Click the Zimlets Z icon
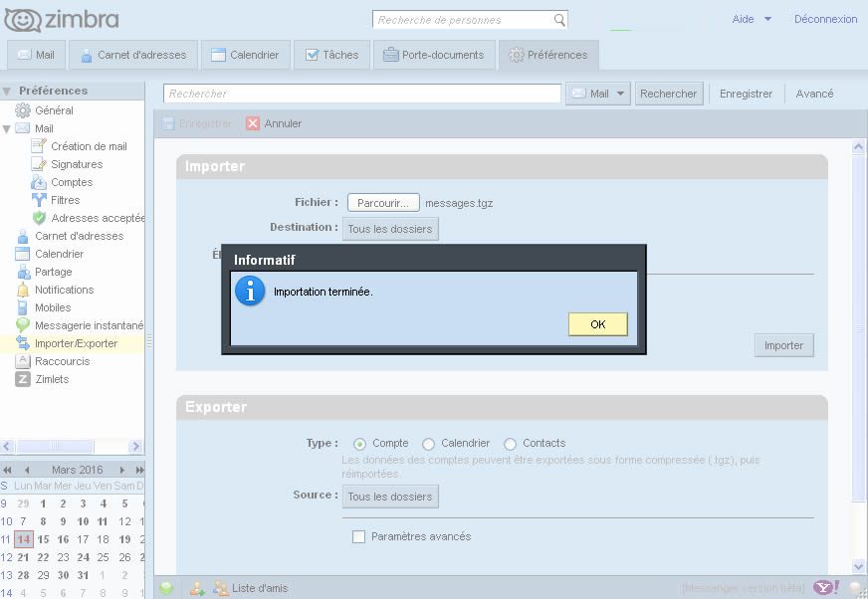Image resolution: width=868 pixels, height=599 pixels. click(x=23, y=379)
